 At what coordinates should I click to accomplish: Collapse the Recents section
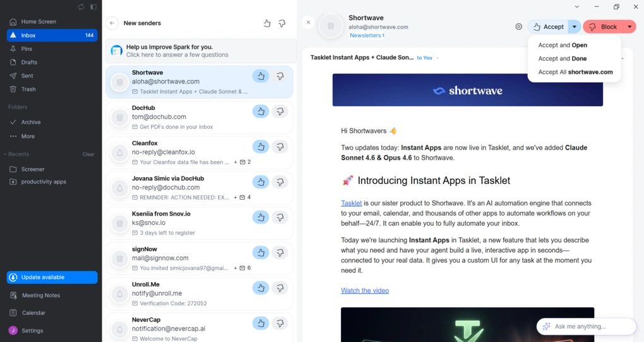coord(5,154)
